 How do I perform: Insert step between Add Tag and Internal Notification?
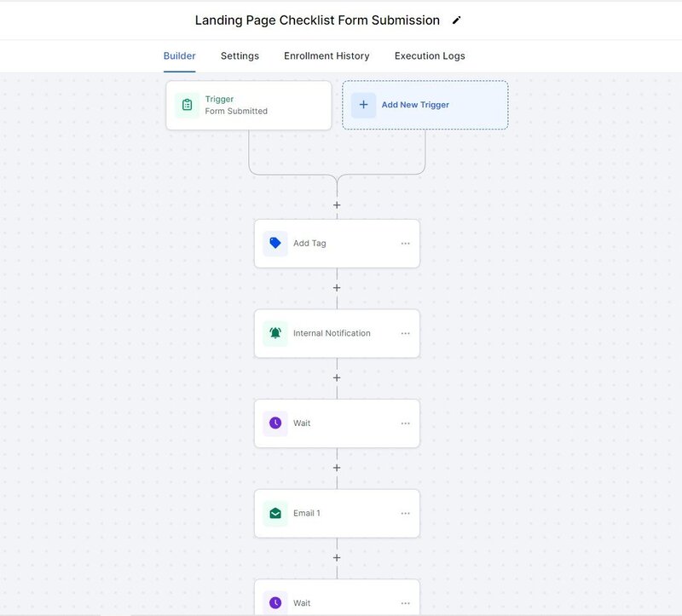(x=337, y=288)
